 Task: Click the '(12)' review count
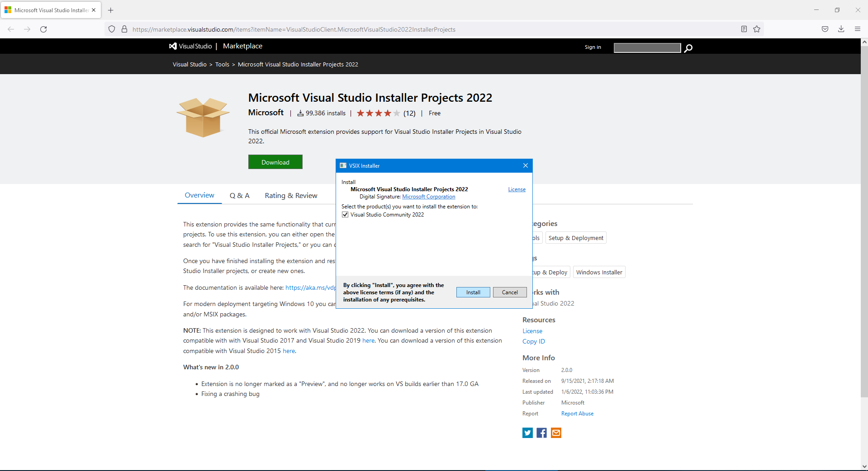409,113
